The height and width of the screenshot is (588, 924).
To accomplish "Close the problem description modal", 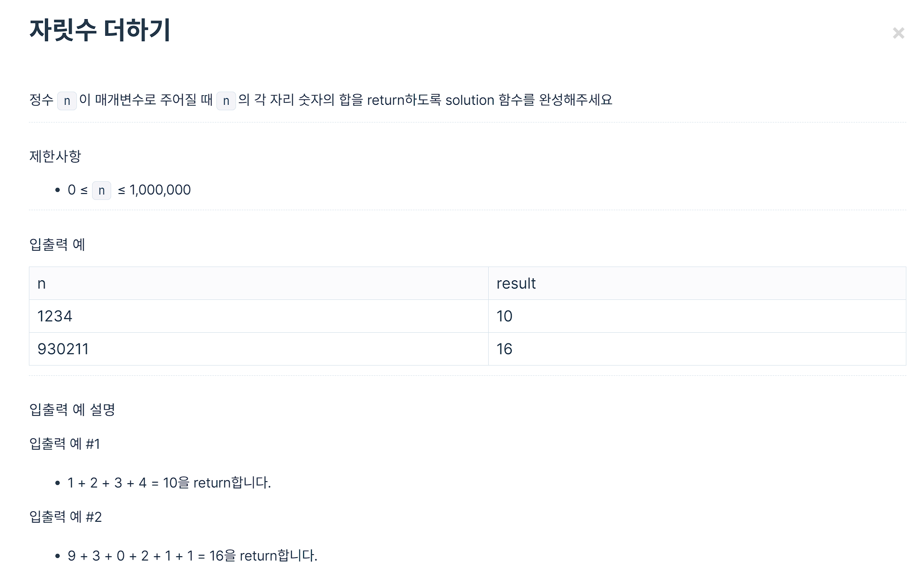I will pyautogui.click(x=898, y=33).
